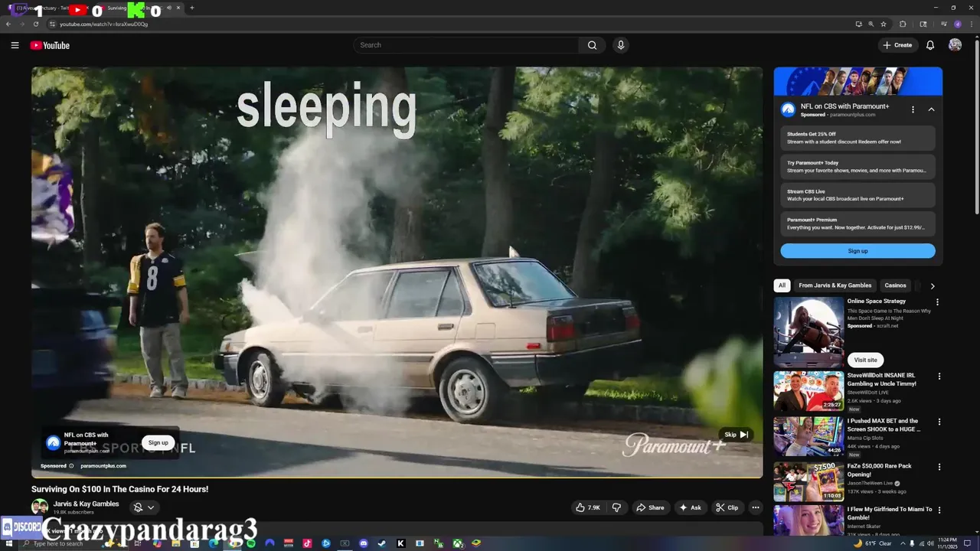Open Spotify from the taskbar
The height and width of the screenshot is (551, 980).
(x=251, y=543)
